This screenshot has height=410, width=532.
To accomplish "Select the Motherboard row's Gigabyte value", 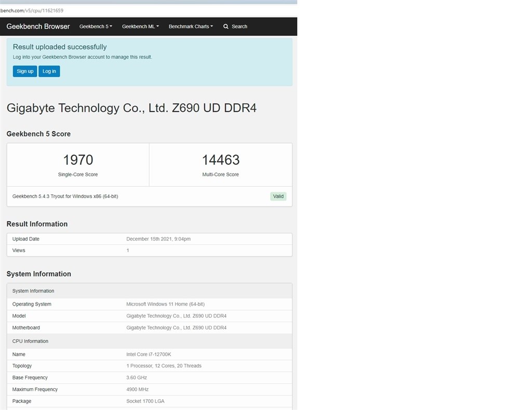I will click(177, 327).
